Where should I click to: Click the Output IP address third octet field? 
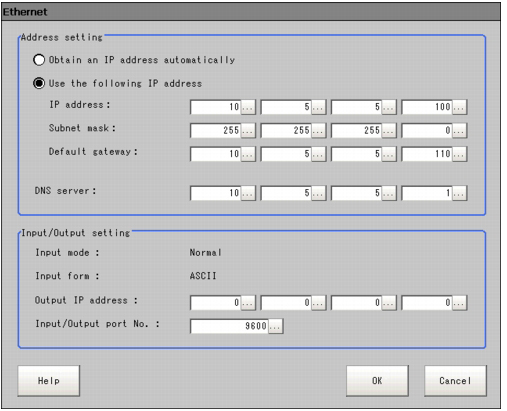356,303
